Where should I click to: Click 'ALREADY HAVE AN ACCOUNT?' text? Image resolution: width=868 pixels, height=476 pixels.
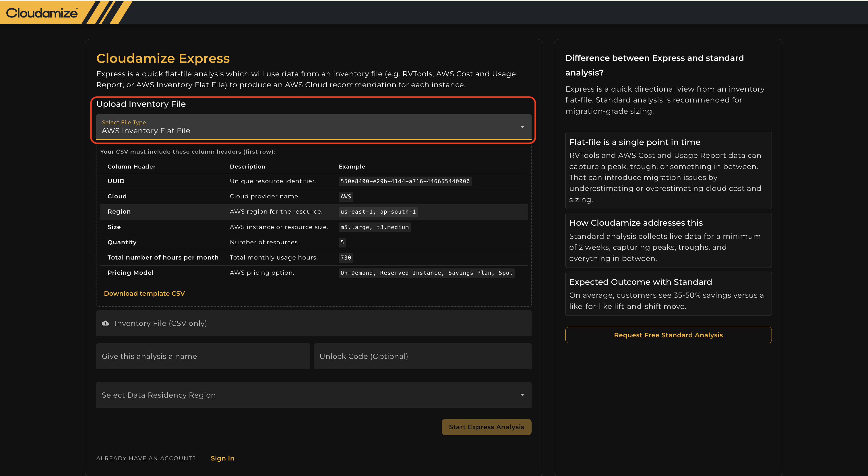[x=146, y=458]
